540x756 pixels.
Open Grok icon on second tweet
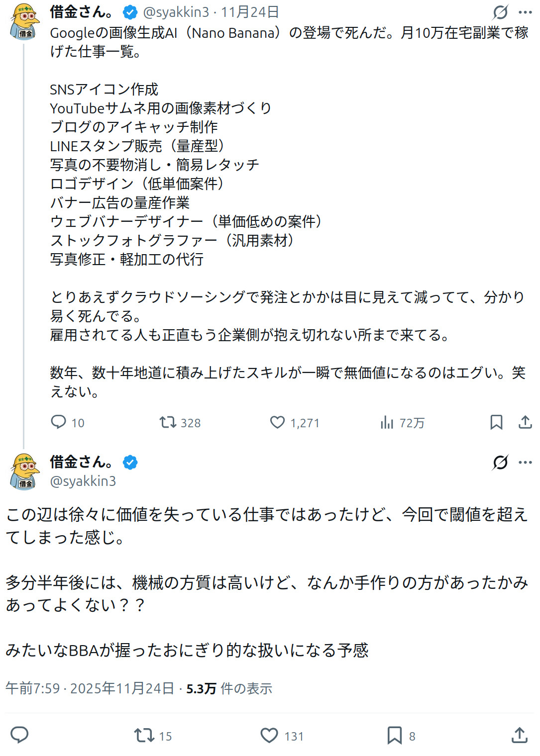click(x=500, y=462)
